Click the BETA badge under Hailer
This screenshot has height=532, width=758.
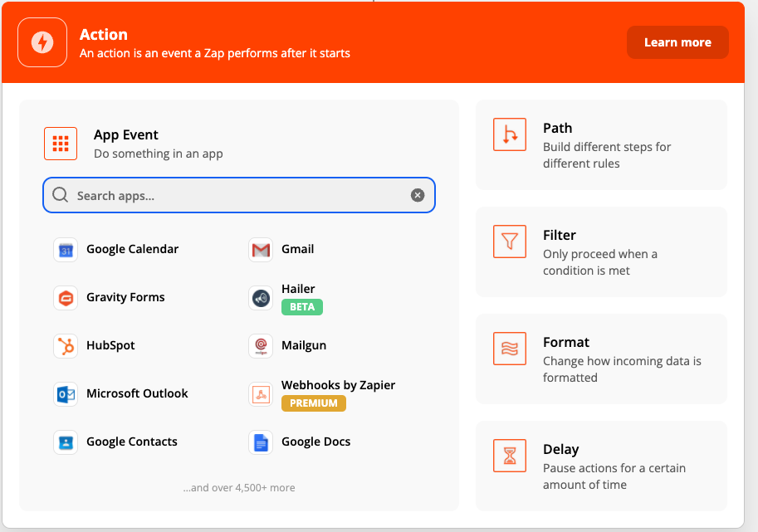[x=302, y=307]
